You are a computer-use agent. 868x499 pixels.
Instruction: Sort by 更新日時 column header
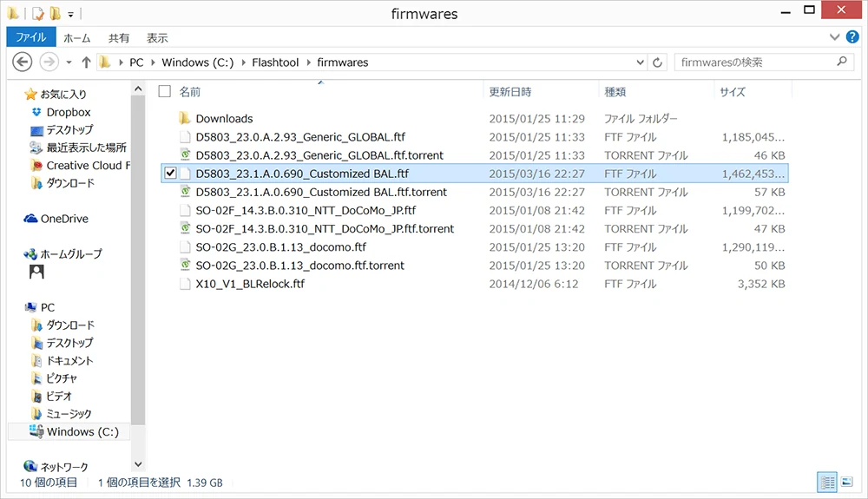(510, 91)
